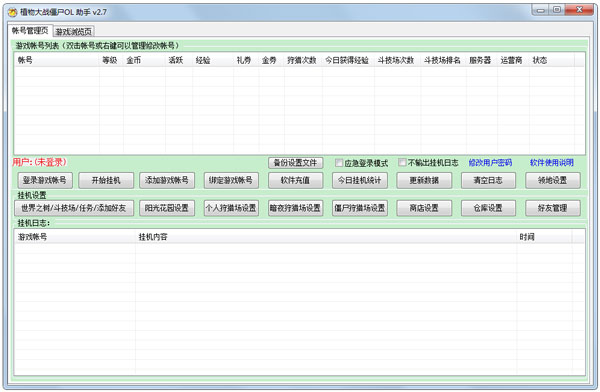Open 个人狩猎场设置 button

pos(231,208)
